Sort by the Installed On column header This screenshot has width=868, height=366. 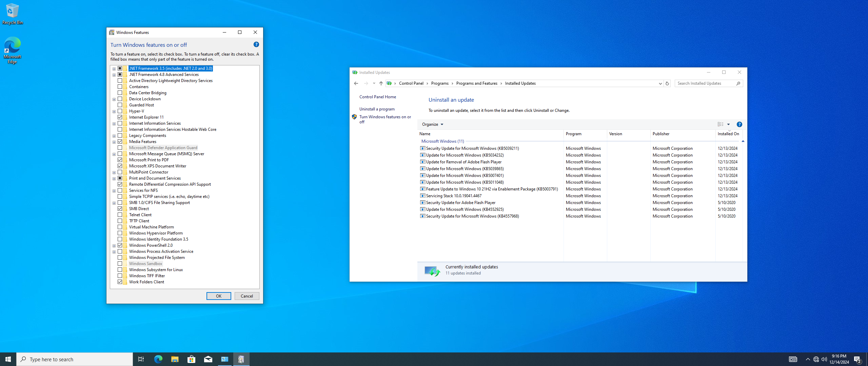729,134
